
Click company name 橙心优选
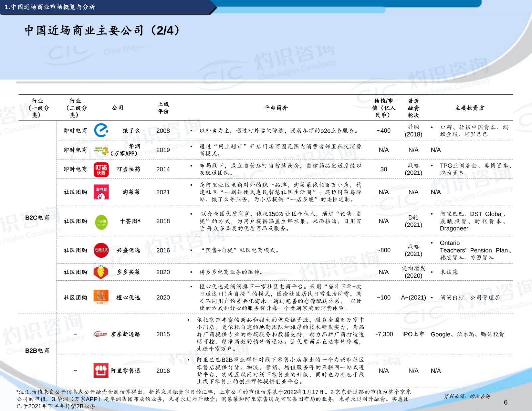(128, 297)
